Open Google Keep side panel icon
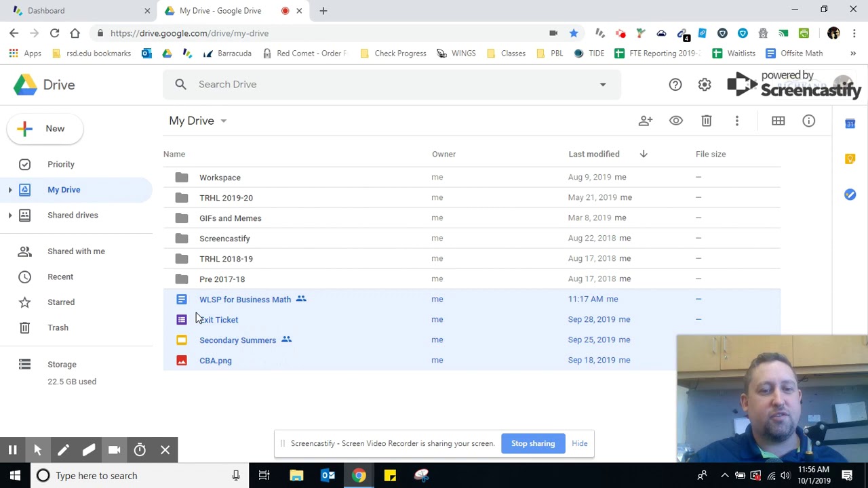The image size is (868, 488). (x=850, y=159)
